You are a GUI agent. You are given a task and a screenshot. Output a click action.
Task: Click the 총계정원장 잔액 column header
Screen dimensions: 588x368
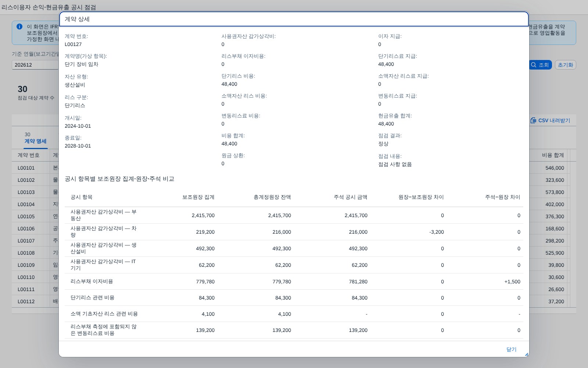272,197
